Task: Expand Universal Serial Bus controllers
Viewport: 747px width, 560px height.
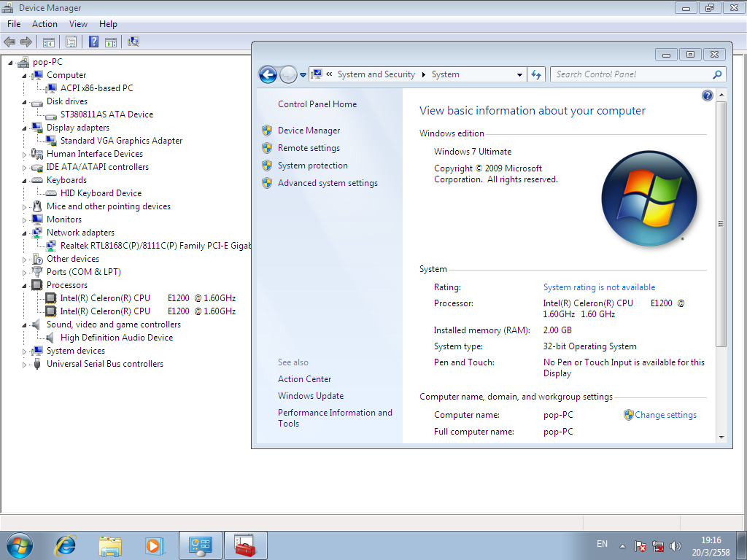Action: (24, 365)
